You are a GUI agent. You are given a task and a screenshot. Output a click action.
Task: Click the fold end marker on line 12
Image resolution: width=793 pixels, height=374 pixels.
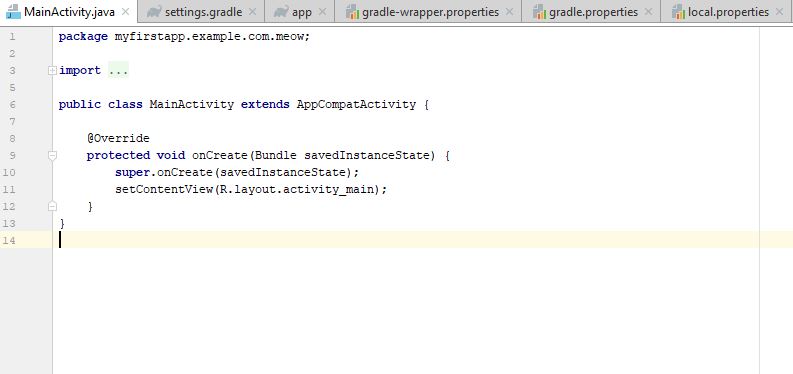coord(52,206)
